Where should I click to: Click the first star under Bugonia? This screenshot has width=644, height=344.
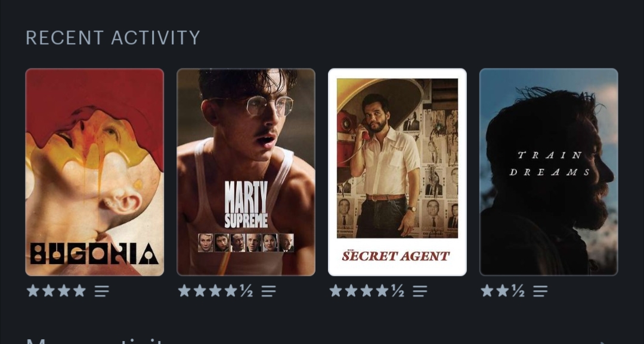pyautogui.click(x=33, y=290)
